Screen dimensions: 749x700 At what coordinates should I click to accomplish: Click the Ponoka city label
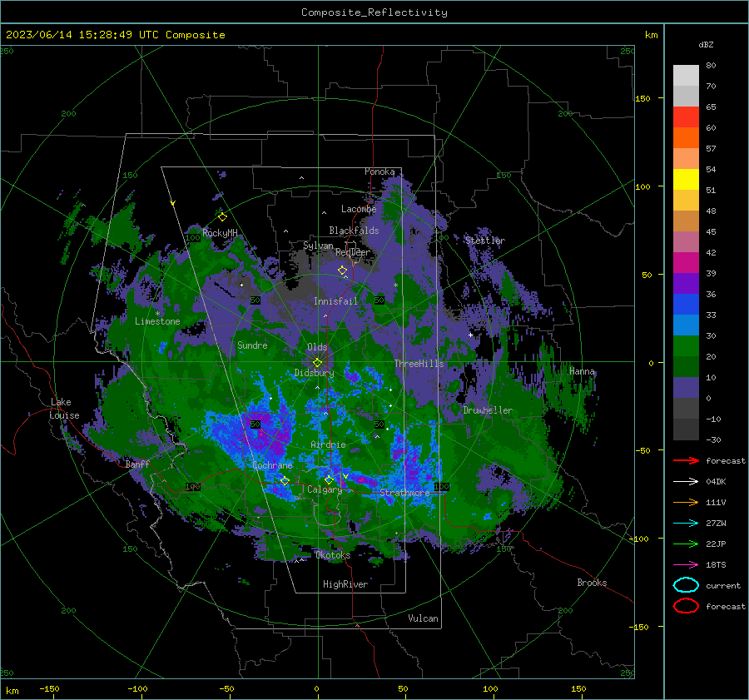pos(379,171)
